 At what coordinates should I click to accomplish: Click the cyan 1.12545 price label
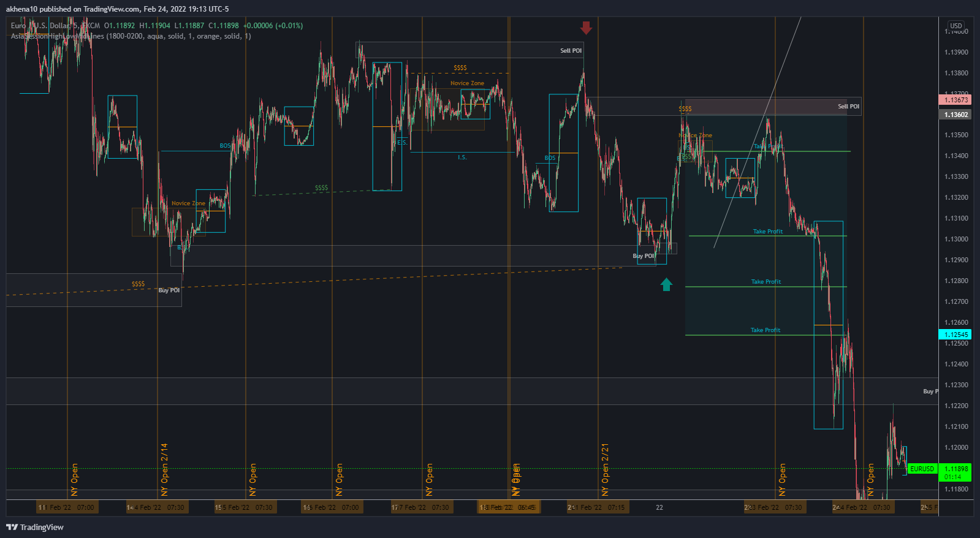pos(955,335)
